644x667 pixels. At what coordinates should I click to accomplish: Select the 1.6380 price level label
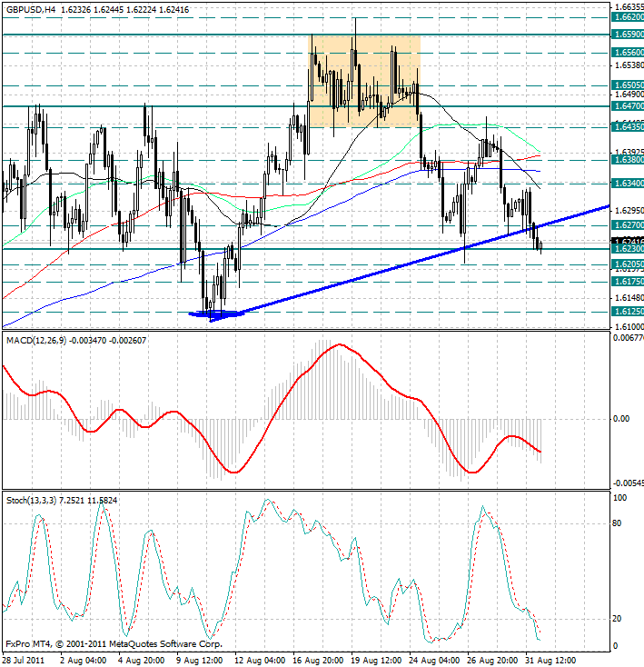(628, 160)
